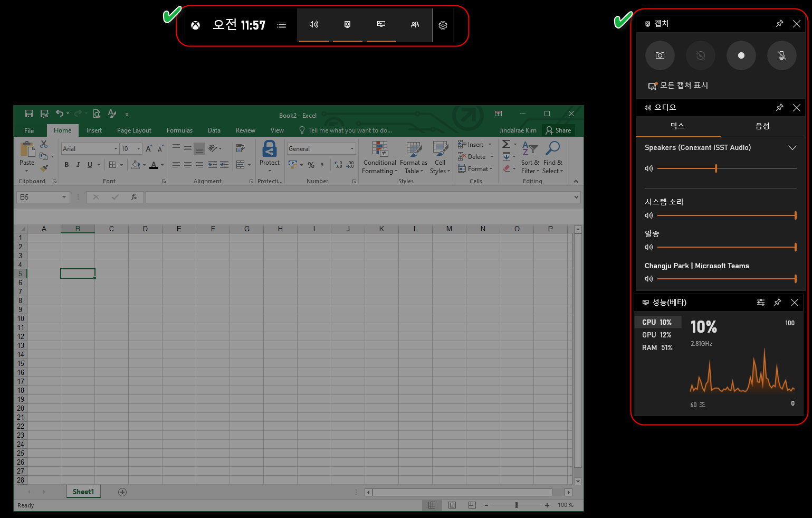Viewport: 812px width, 518px height.
Task: Click the Center align icon
Action: [188, 165]
